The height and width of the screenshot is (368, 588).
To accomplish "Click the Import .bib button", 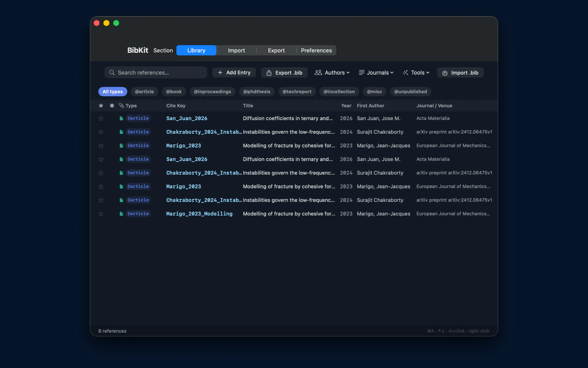I will (460, 73).
